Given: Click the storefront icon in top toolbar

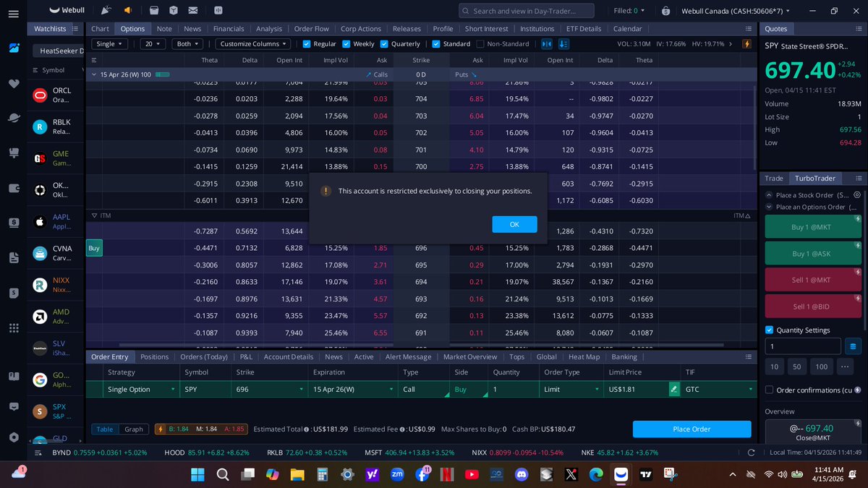Looking at the screenshot, I should click(x=153, y=10).
